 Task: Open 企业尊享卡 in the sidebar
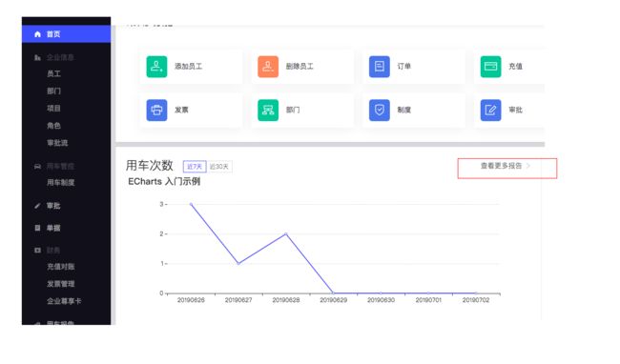(x=64, y=301)
